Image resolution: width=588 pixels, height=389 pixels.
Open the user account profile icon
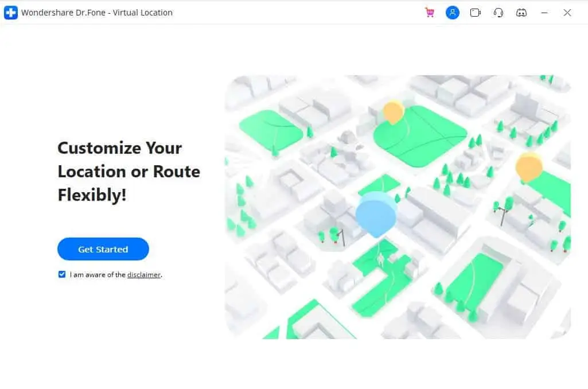tap(453, 13)
